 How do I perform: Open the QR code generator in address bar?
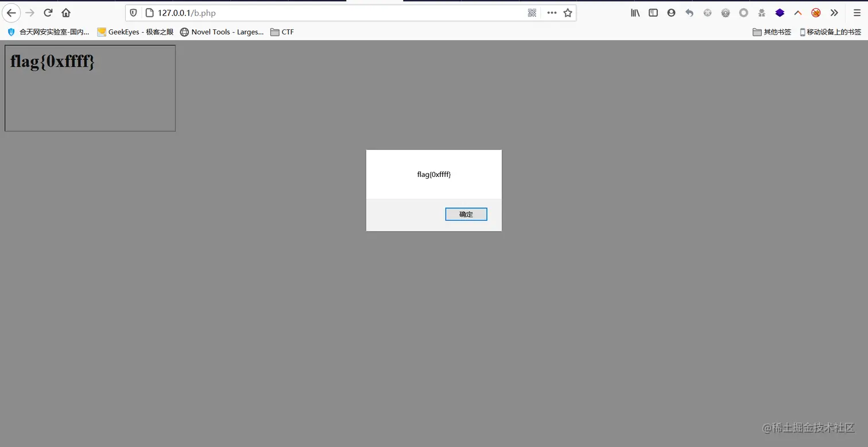coord(532,13)
